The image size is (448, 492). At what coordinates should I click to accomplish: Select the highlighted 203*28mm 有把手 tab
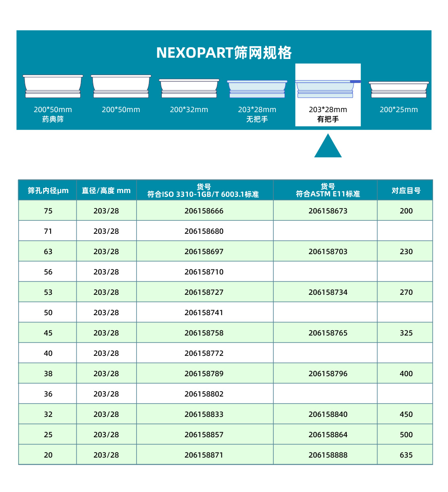click(x=328, y=95)
